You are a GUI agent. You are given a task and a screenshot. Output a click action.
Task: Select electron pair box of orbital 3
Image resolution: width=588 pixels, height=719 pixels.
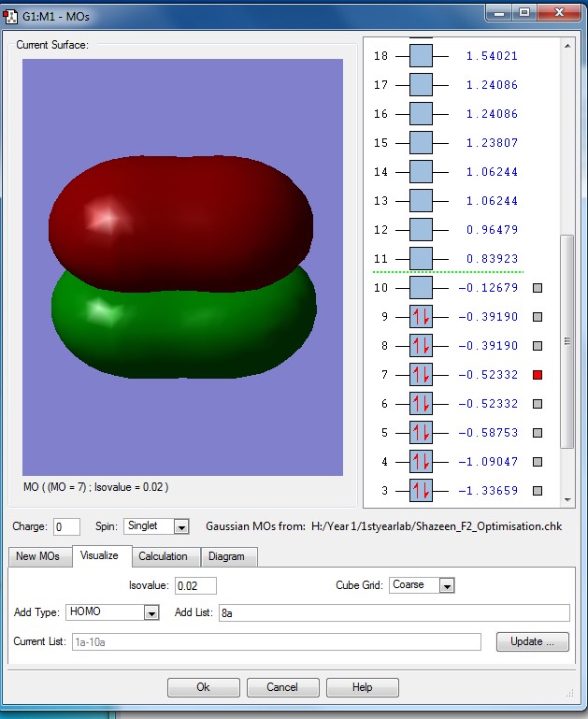pos(421,491)
